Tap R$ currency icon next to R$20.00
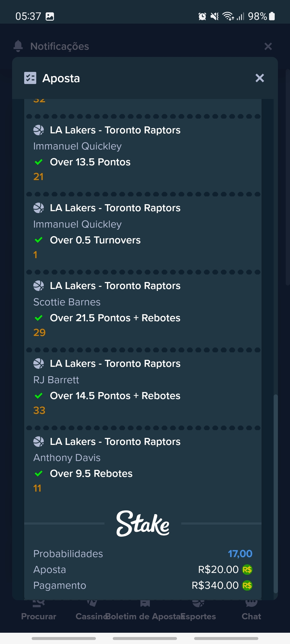The image size is (290, 644). pos(247,569)
